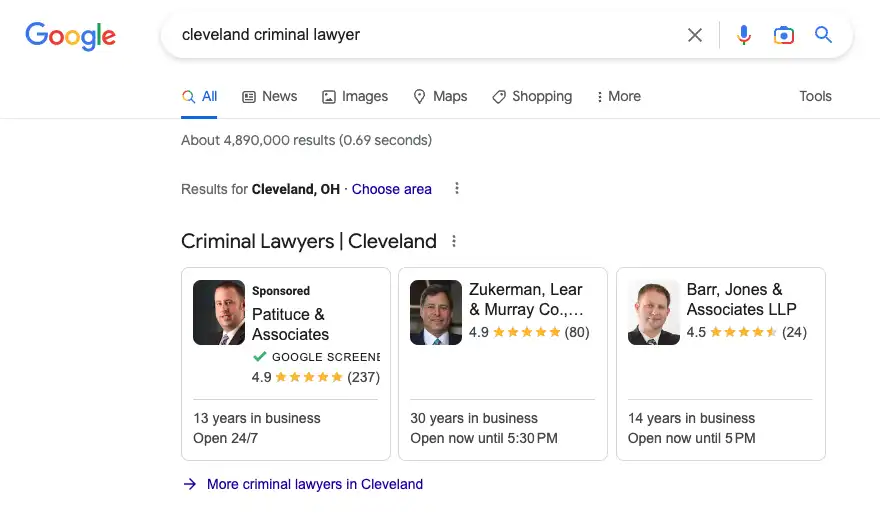
Task: Open Patituce & Associates sponsored listing
Action: (290, 324)
